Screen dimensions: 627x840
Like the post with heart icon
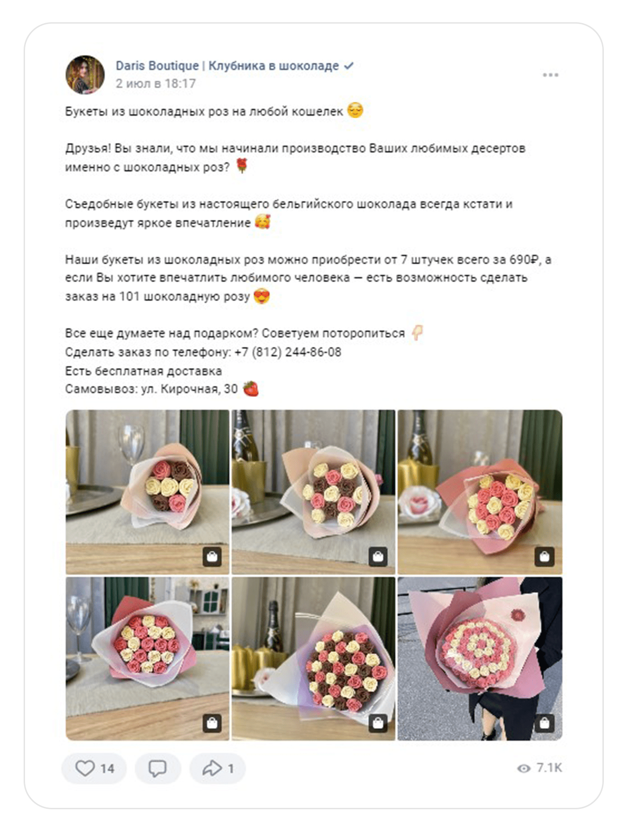[x=94, y=768]
